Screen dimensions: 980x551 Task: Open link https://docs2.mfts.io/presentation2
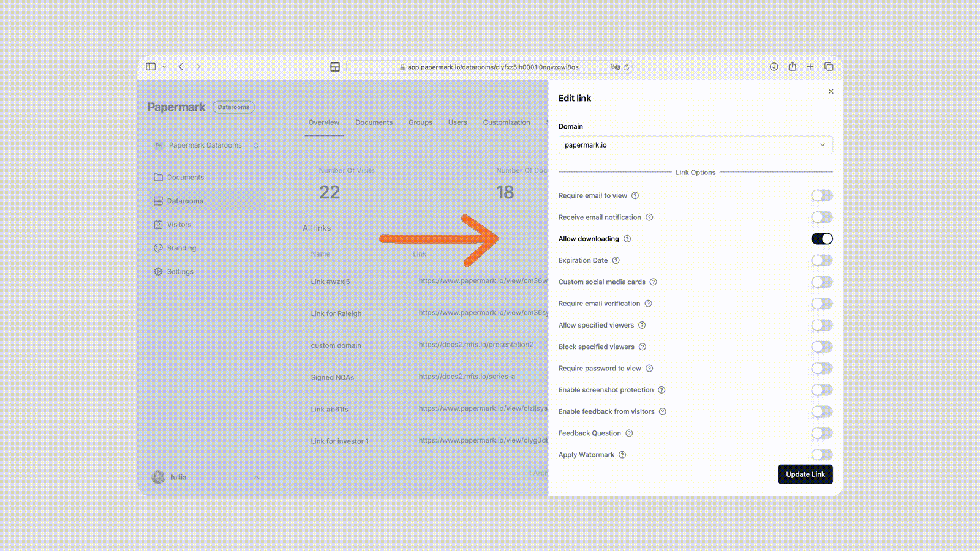[x=476, y=345]
